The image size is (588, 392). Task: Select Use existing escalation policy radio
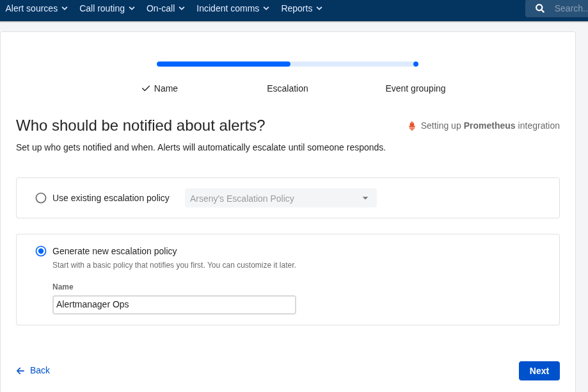tap(41, 198)
